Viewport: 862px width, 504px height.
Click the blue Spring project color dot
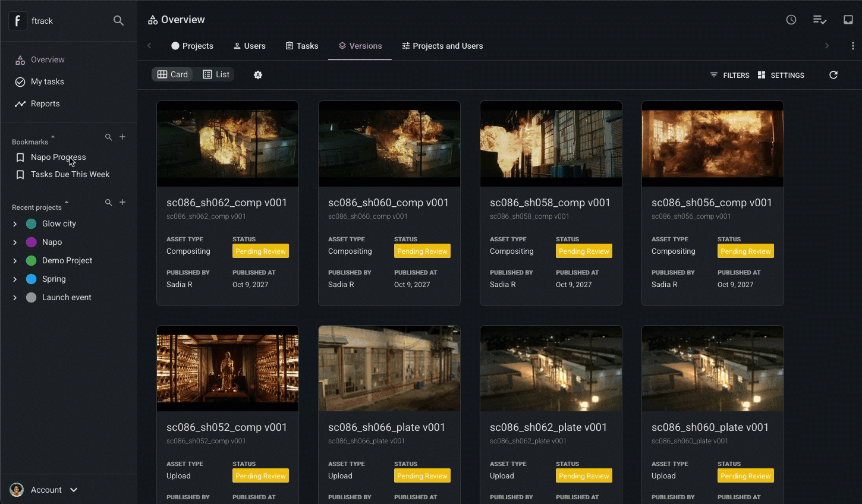(x=32, y=279)
